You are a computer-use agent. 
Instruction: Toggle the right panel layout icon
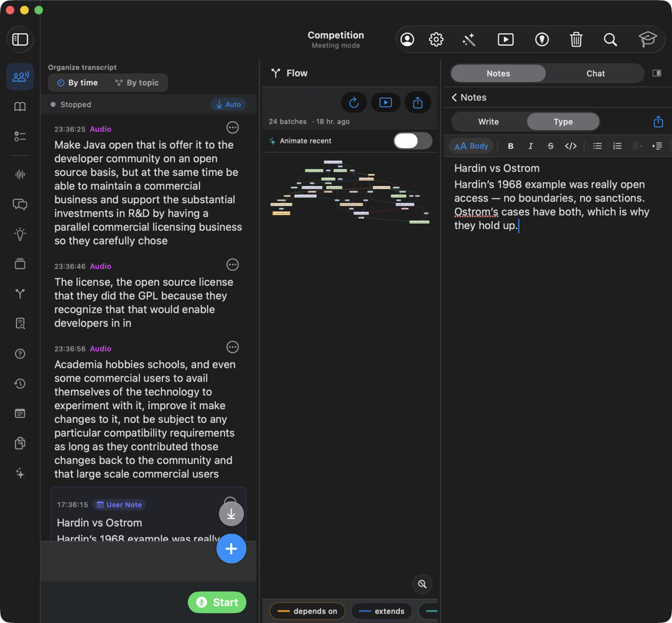click(656, 73)
